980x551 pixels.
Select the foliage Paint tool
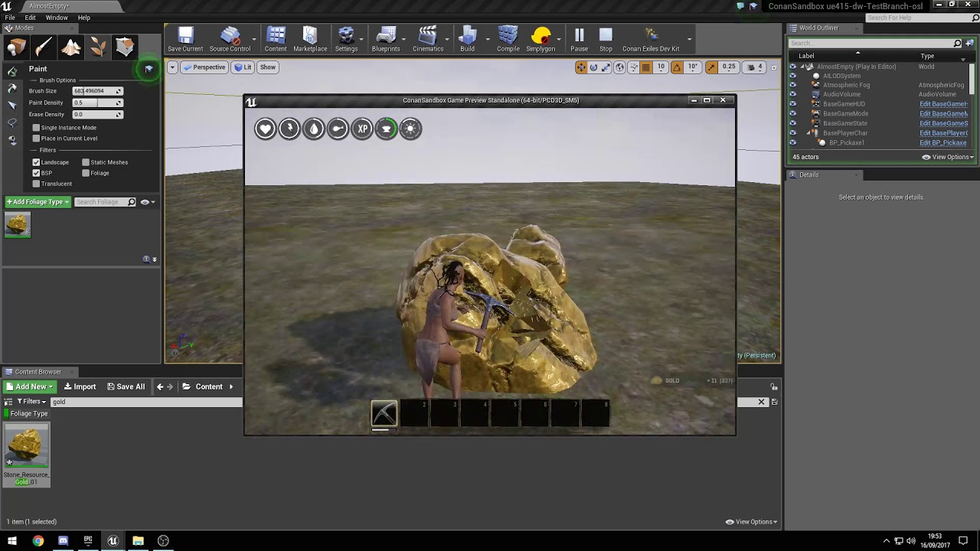[x=12, y=71]
